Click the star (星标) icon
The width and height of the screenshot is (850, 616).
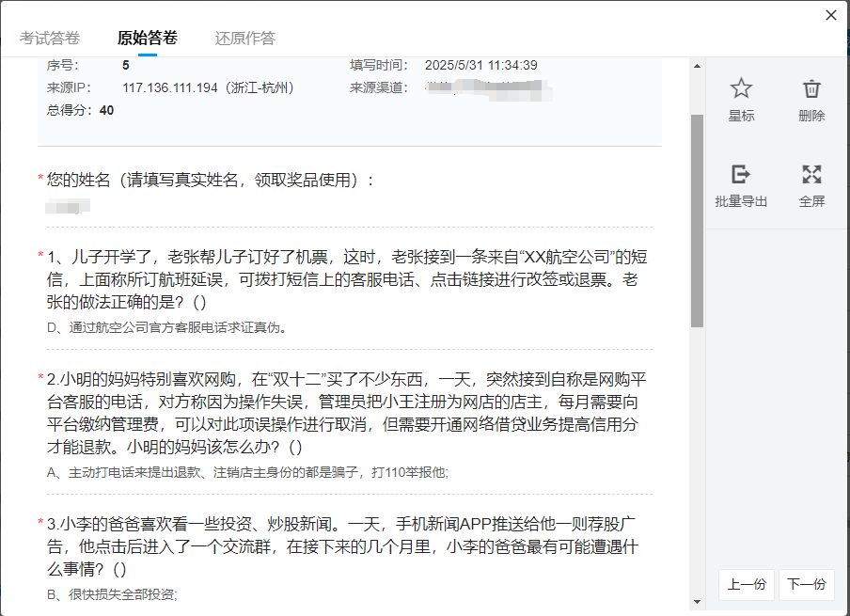[741, 88]
